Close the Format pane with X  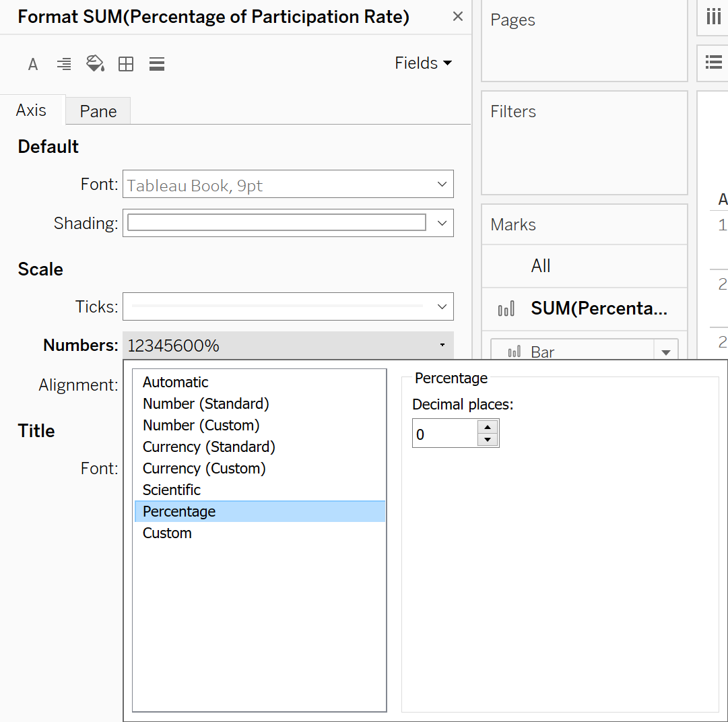pyautogui.click(x=458, y=17)
